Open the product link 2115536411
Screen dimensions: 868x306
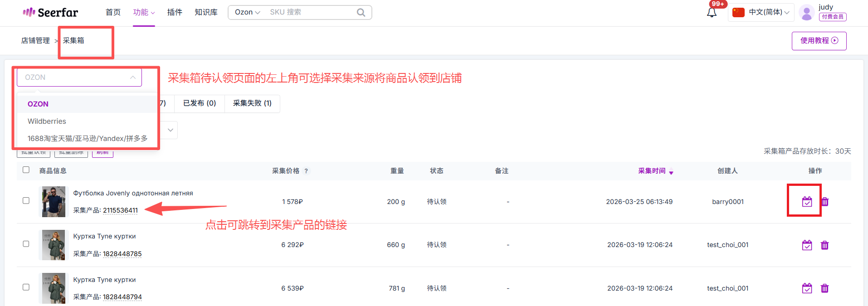point(120,210)
